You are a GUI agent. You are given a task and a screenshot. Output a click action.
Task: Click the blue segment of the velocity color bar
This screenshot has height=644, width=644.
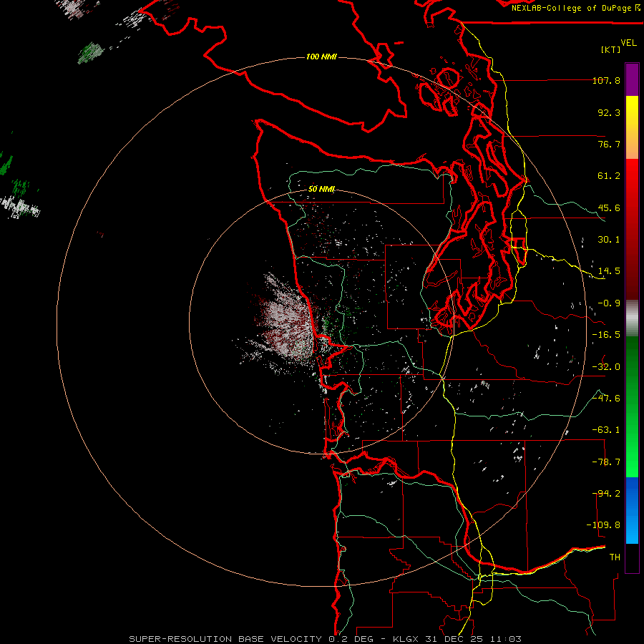tap(632, 510)
